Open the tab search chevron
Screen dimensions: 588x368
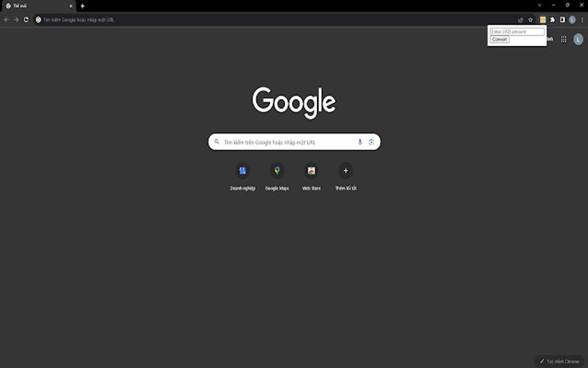[539, 5]
